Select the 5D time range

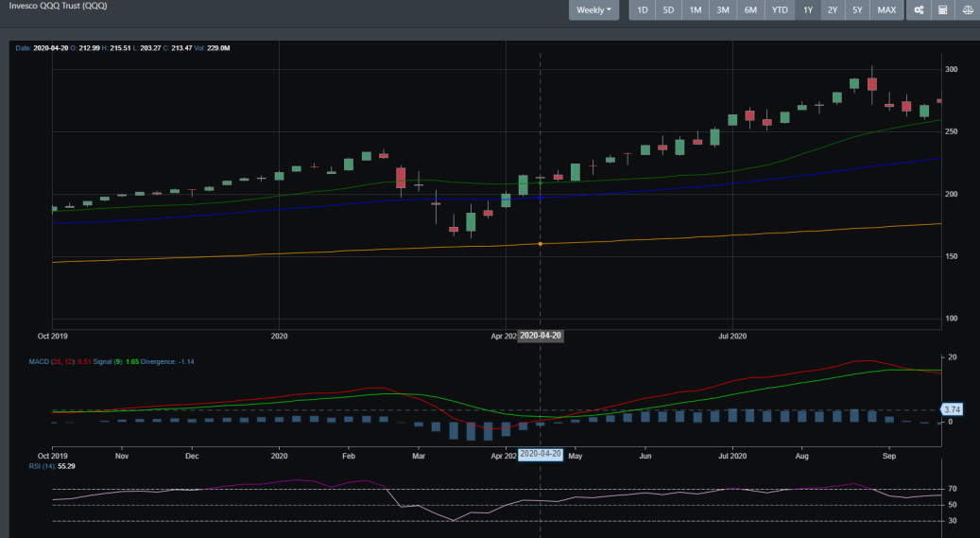pos(668,10)
